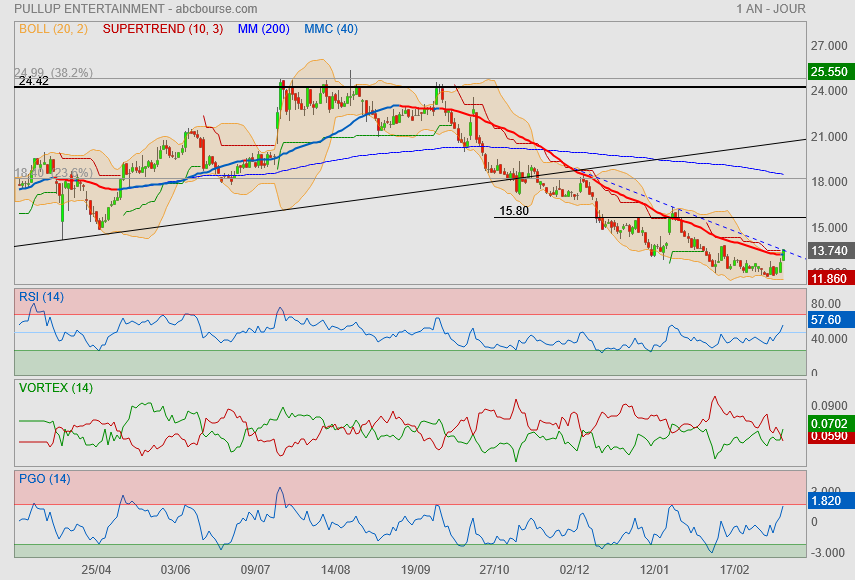Click the blue PGO value 1.820 tag
Viewport: 855px width, 580px height.
pos(826,500)
